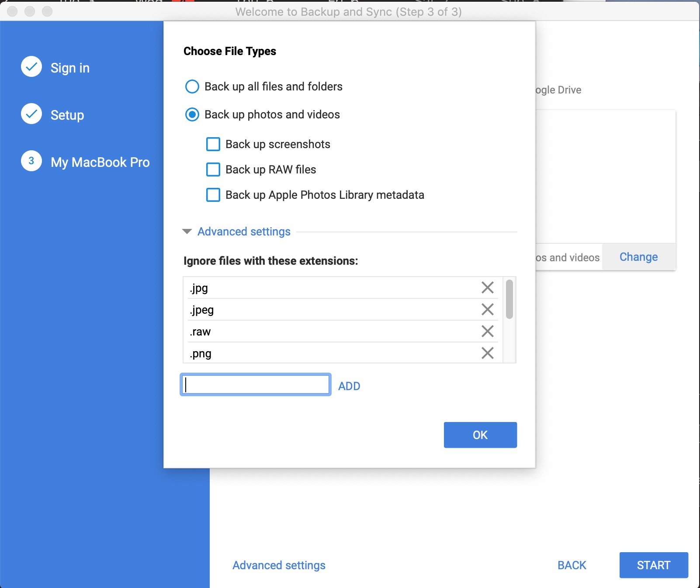This screenshot has height=588, width=700.
Task: Click the extension text input field
Action: [x=256, y=385]
